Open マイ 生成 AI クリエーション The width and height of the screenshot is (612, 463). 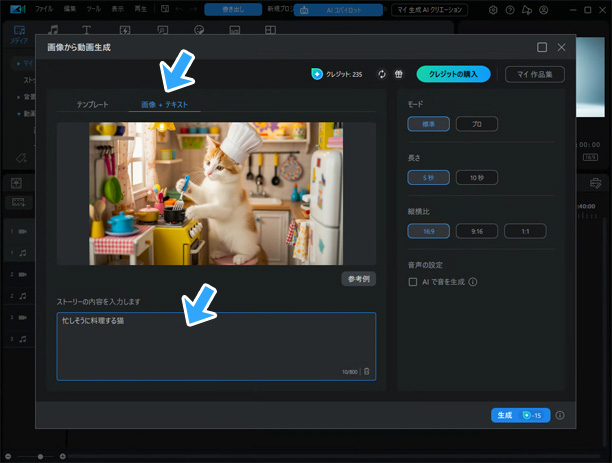(x=429, y=10)
